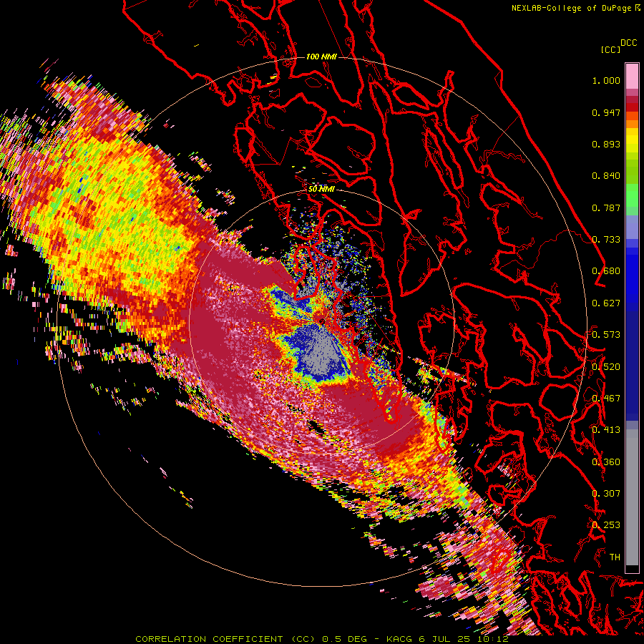
Task: Click the 'DCC' label above the color bar
Action: 628,43
